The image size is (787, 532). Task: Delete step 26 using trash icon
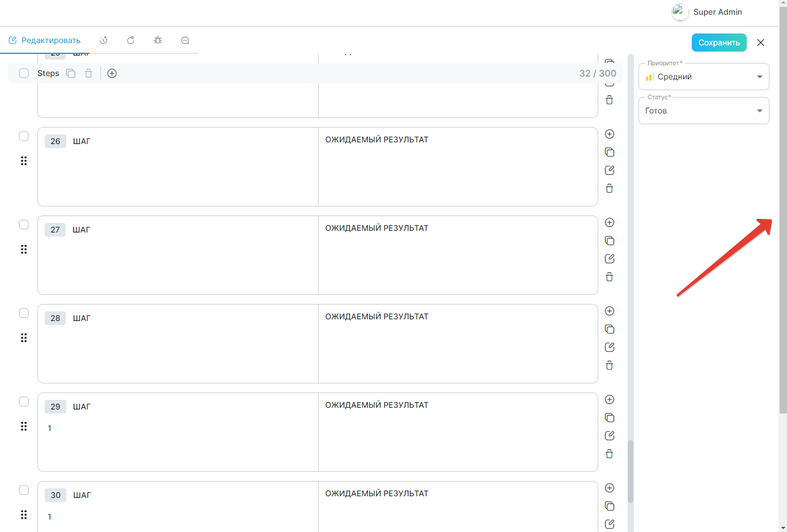[610, 188]
